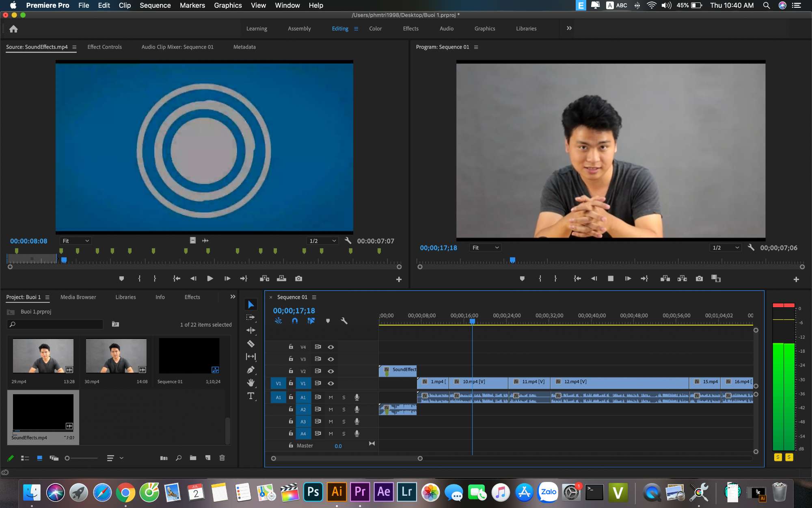Click Export Frame camera in Source monitor

[x=298, y=279]
